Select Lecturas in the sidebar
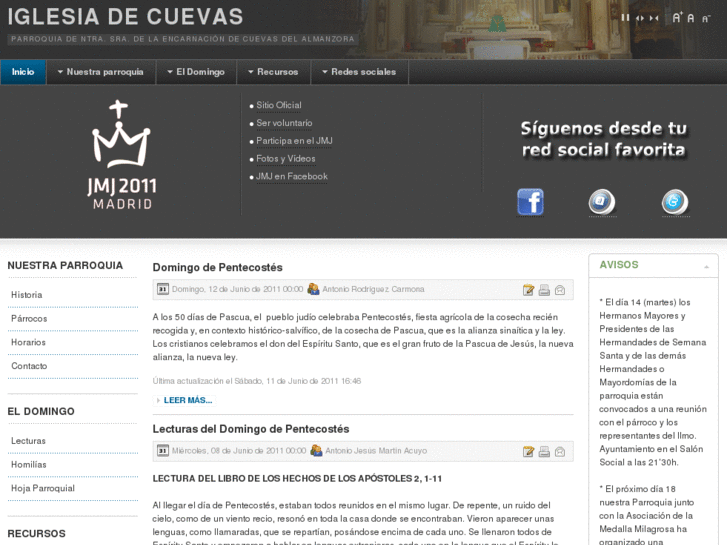This screenshot has height=545, width=727. [28, 441]
